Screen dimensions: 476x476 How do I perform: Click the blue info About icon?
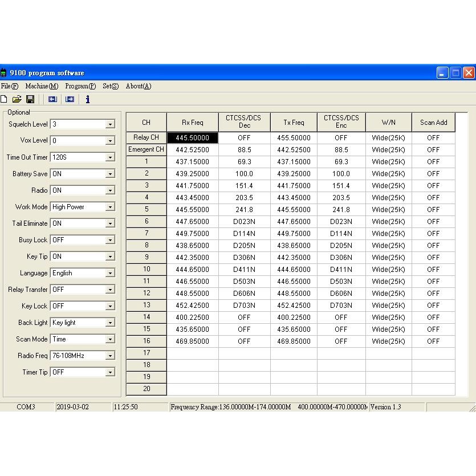pyautogui.click(x=87, y=99)
